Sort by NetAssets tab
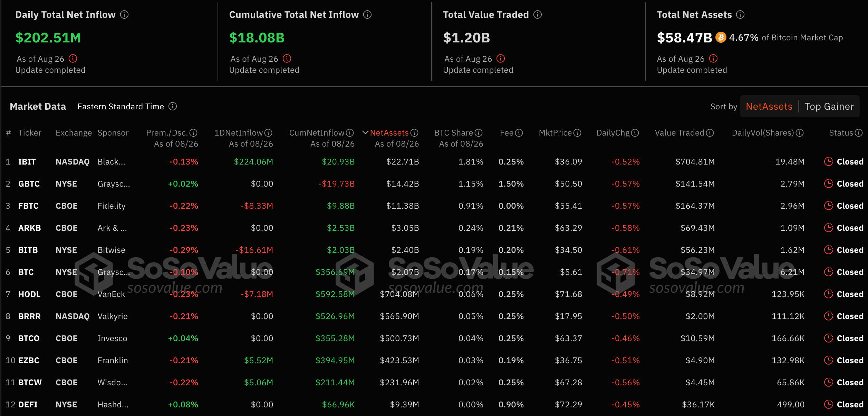The height and width of the screenshot is (416, 868). (x=769, y=106)
